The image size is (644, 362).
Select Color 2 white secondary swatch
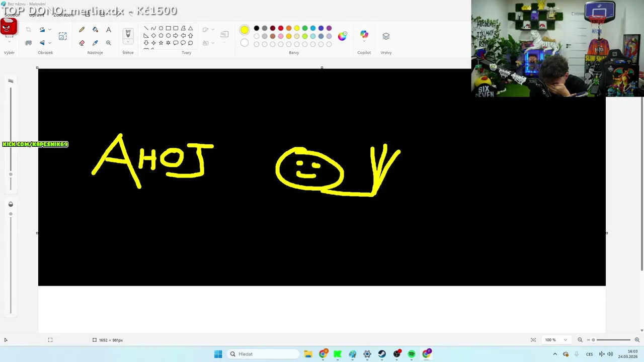[x=245, y=43]
